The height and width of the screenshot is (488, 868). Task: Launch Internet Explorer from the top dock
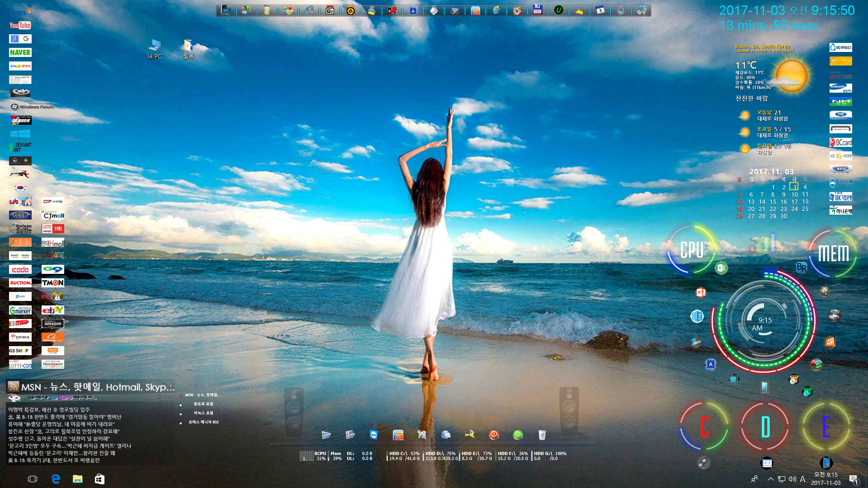click(309, 10)
